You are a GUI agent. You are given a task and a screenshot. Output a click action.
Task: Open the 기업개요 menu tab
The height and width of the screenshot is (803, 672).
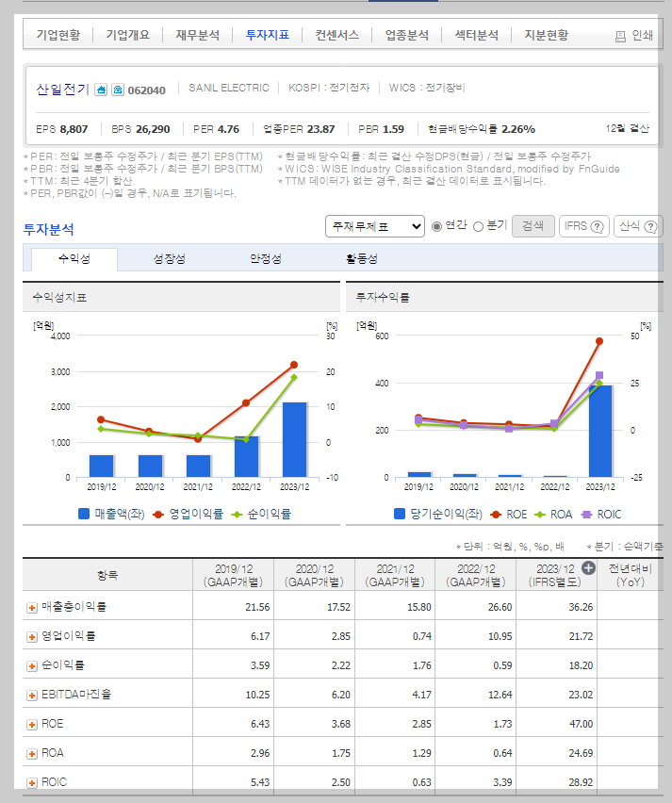coord(128,35)
